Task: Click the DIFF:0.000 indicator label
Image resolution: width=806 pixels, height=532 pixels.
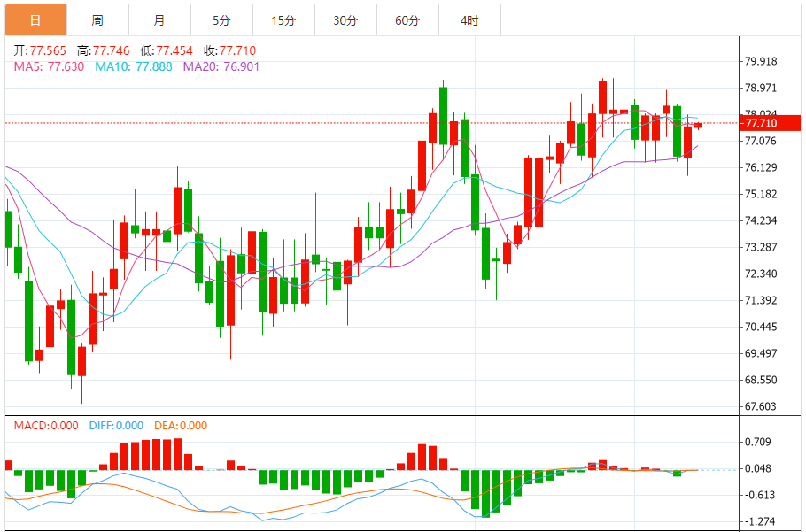Action: click(x=116, y=426)
